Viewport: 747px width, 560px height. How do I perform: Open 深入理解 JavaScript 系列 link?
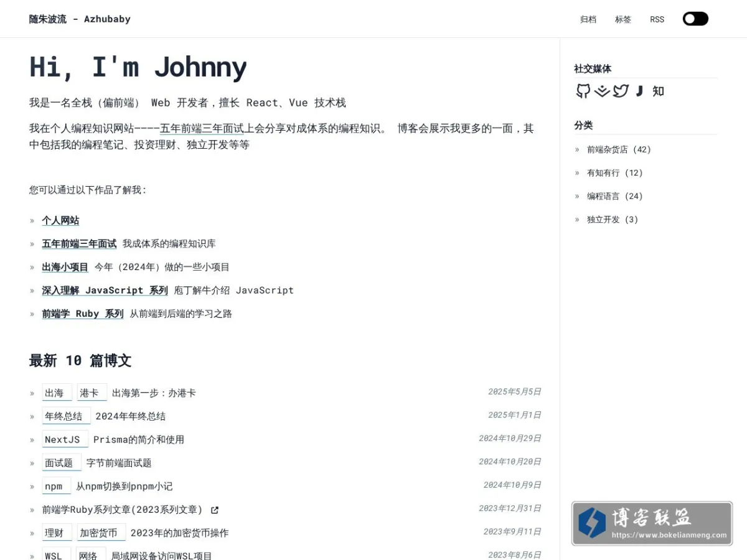point(105,291)
